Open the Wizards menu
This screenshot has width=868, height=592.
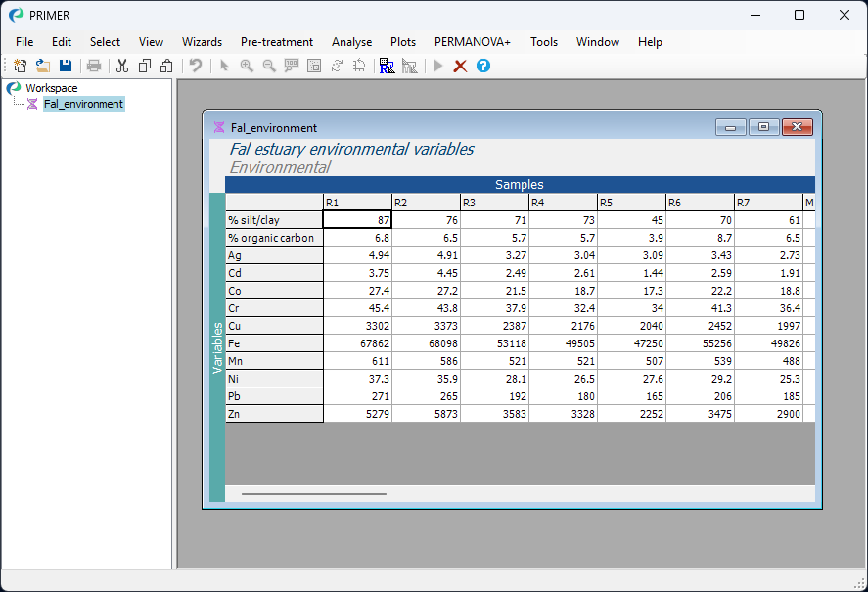click(202, 42)
